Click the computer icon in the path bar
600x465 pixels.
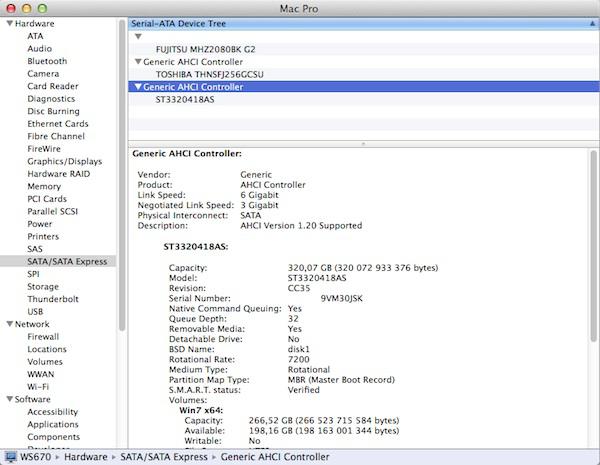pyautogui.click(x=9, y=457)
